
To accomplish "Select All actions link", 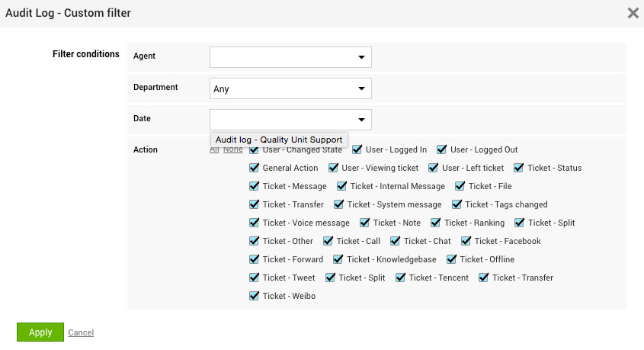I will pos(213,149).
